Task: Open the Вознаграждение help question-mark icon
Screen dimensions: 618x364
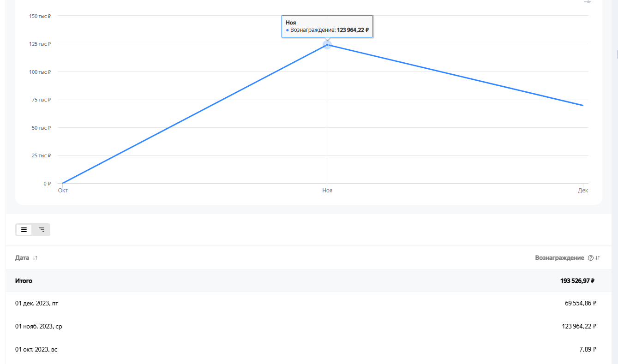Action: [590, 258]
